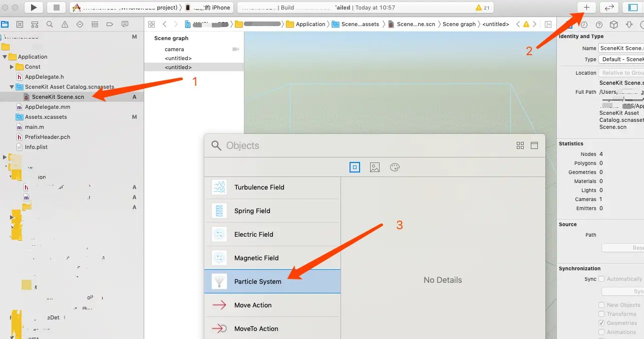Image resolution: width=644 pixels, height=339 pixels.
Task: Open the attributes inspector icon
Action: click(x=629, y=25)
